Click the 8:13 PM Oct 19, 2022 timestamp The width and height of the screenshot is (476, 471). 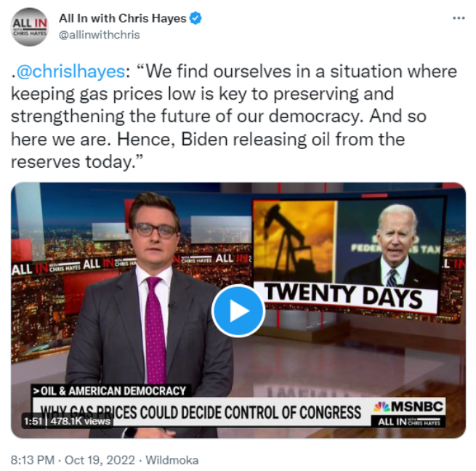pos(73,460)
